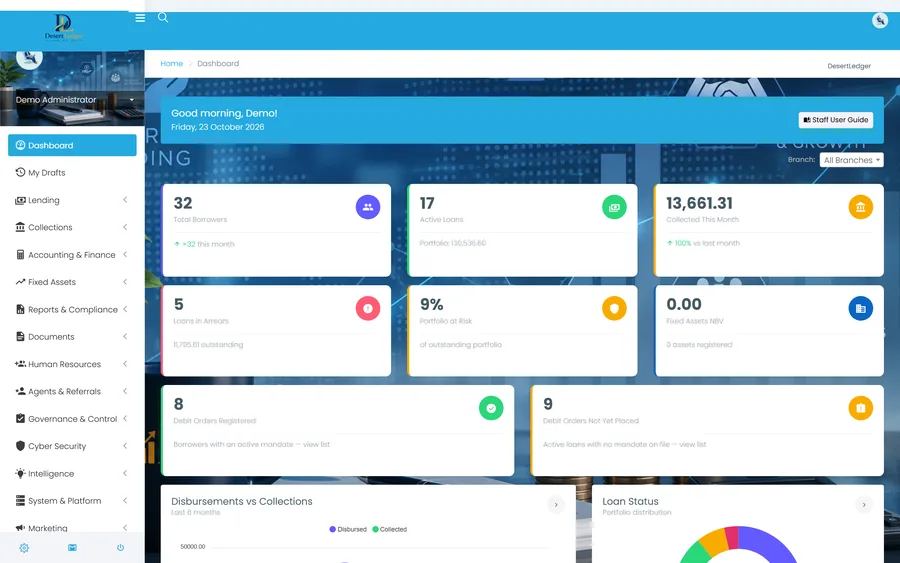900x563 pixels.
Task: Toggle Collected legend in the chart
Action: [x=390, y=529]
